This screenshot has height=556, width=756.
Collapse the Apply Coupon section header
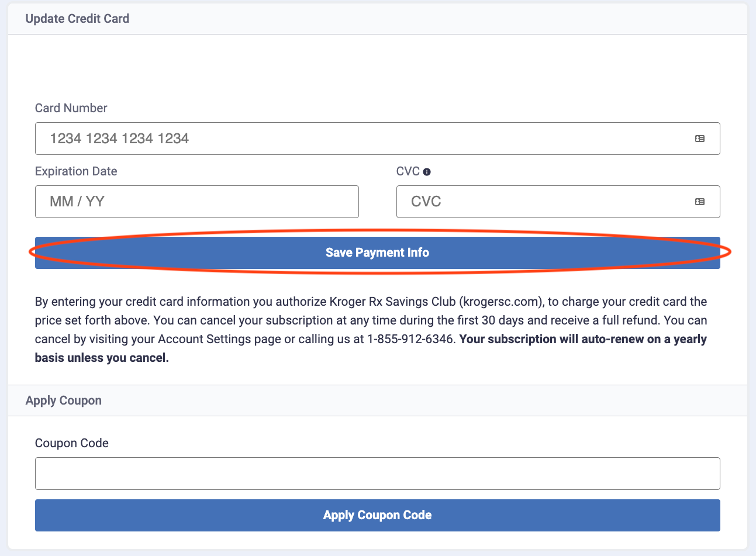tap(64, 400)
